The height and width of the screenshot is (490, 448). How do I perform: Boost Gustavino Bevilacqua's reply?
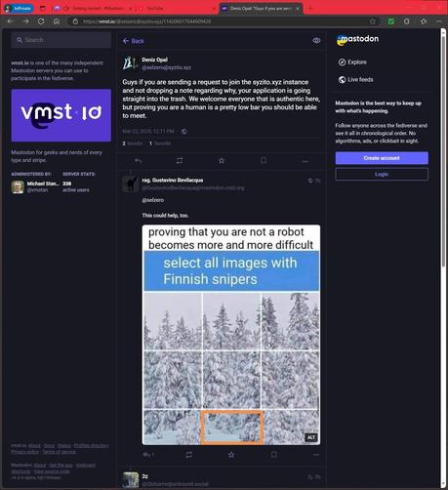(189, 455)
